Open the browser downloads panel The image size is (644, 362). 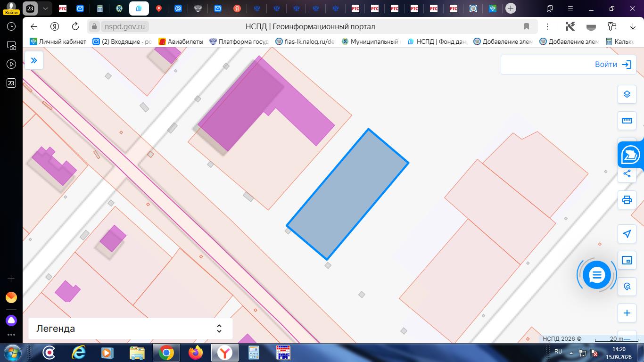coord(632,26)
